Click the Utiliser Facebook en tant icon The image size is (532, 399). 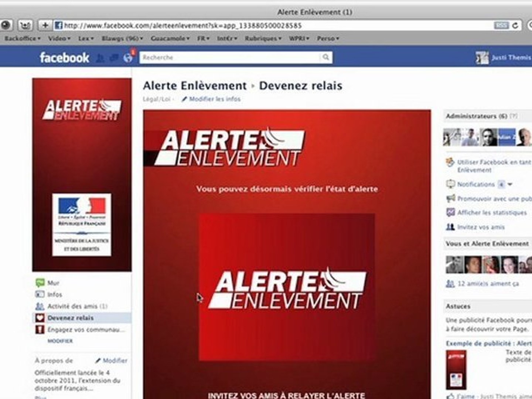[450, 163]
